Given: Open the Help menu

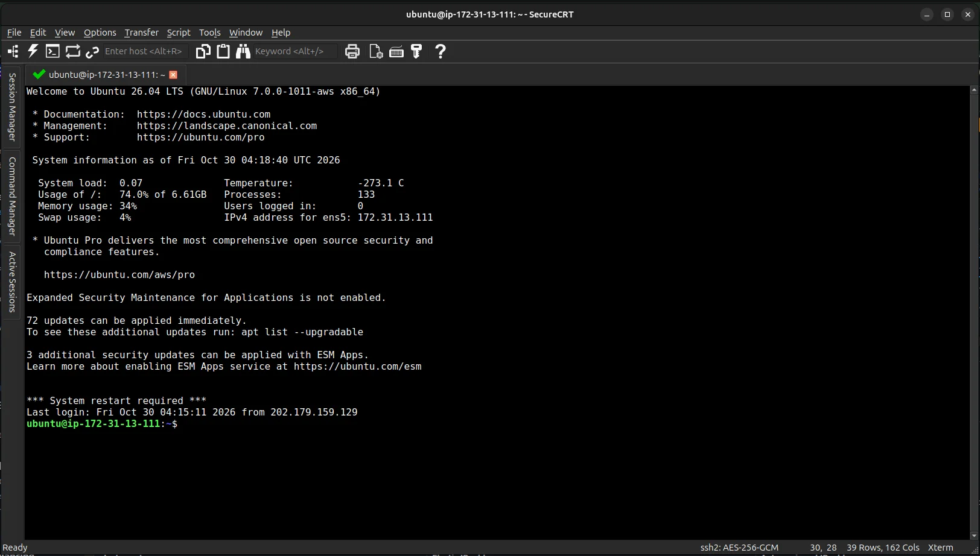Looking at the screenshot, I should point(281,33).
